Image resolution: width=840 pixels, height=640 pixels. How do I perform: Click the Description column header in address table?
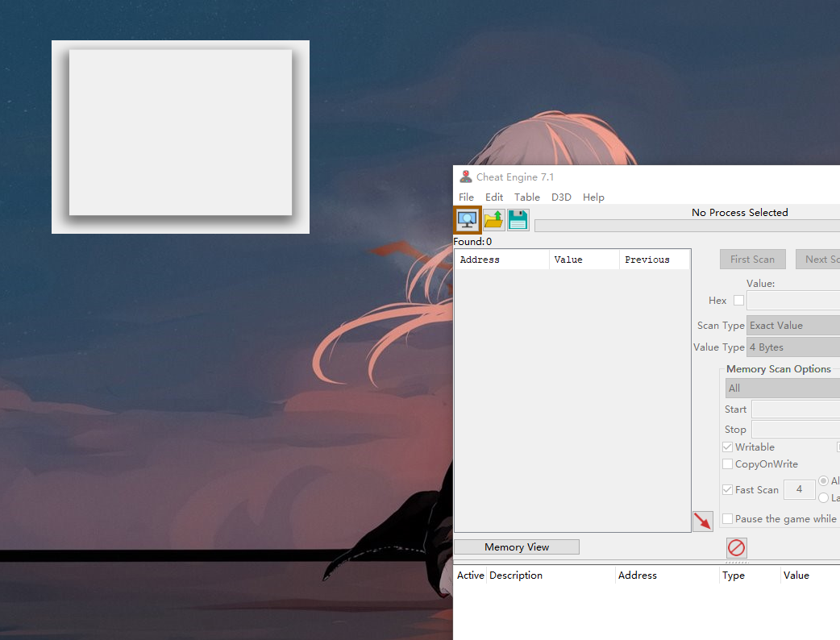[551, 576]
